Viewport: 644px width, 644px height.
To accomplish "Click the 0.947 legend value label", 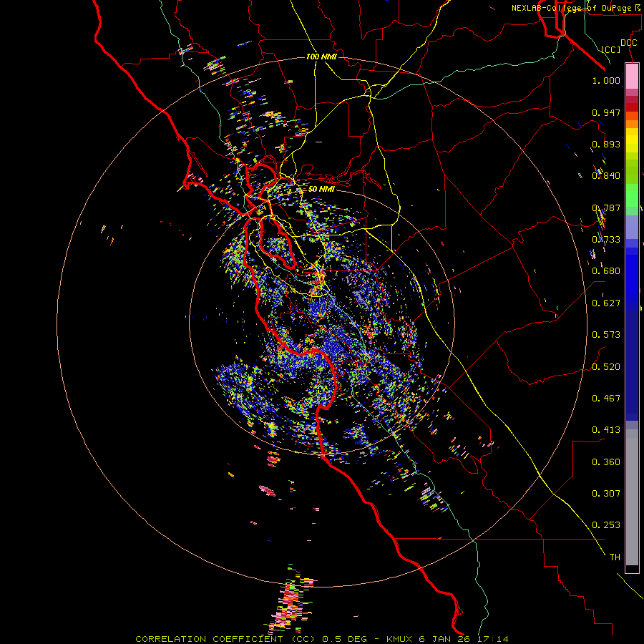I will [605, 112].
